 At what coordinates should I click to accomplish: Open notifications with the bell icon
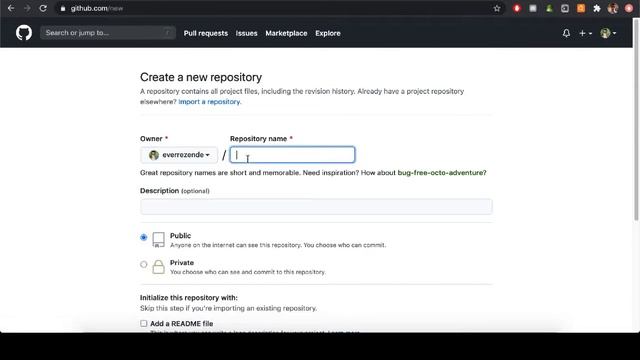pyautogui.click(x=566, y=33)
